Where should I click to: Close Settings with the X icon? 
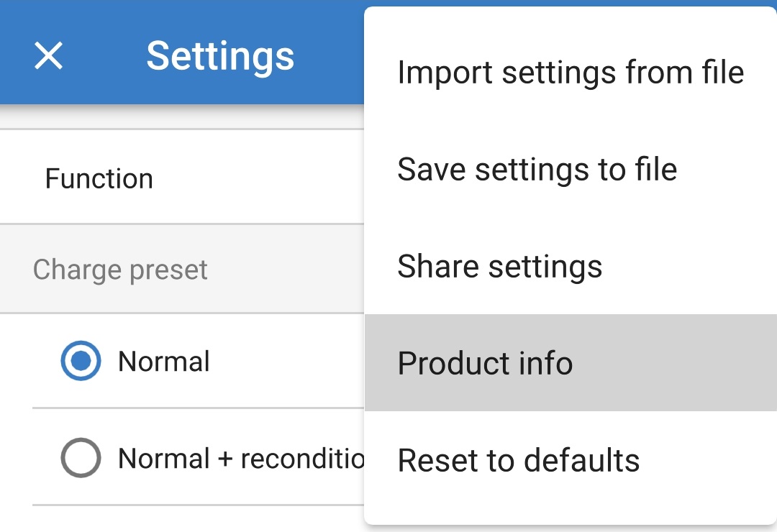click(48, 55)
